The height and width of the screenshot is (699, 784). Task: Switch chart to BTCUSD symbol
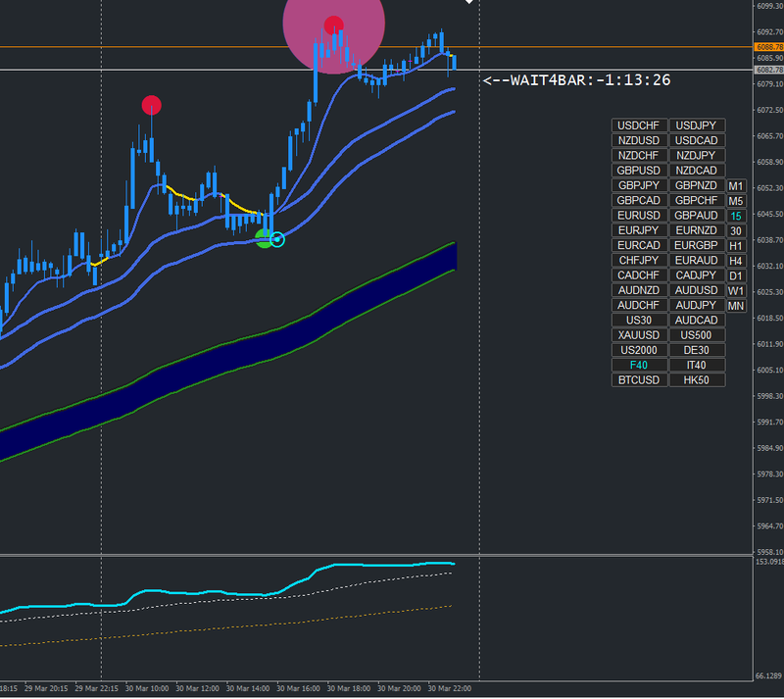[639, 380]
